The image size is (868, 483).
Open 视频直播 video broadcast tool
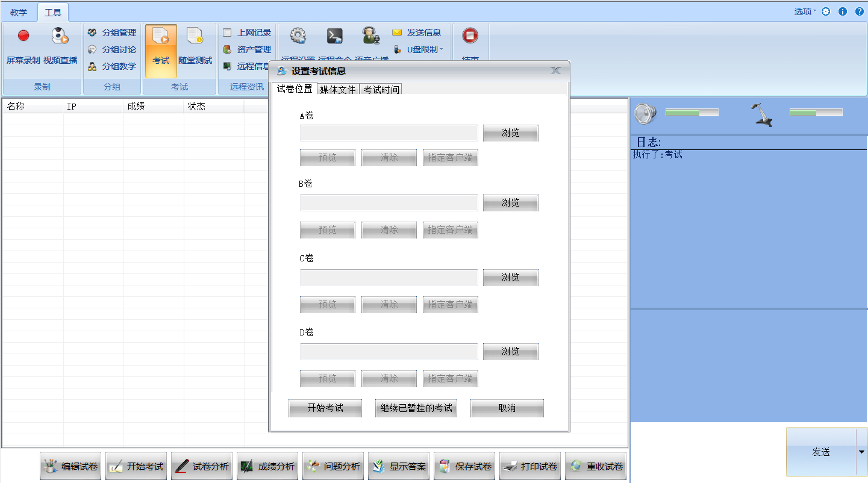[x=60, y=36]
